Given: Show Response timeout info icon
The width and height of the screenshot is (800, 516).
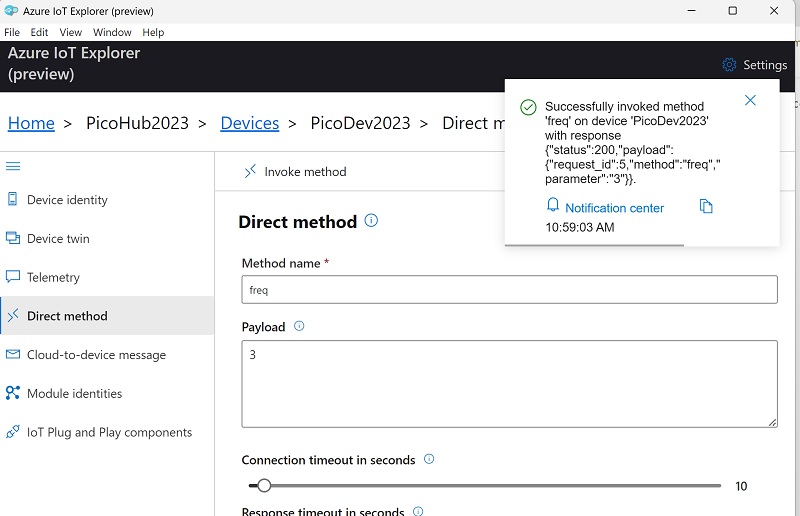Looking at the screenshot, I should [x=418, y=511].
